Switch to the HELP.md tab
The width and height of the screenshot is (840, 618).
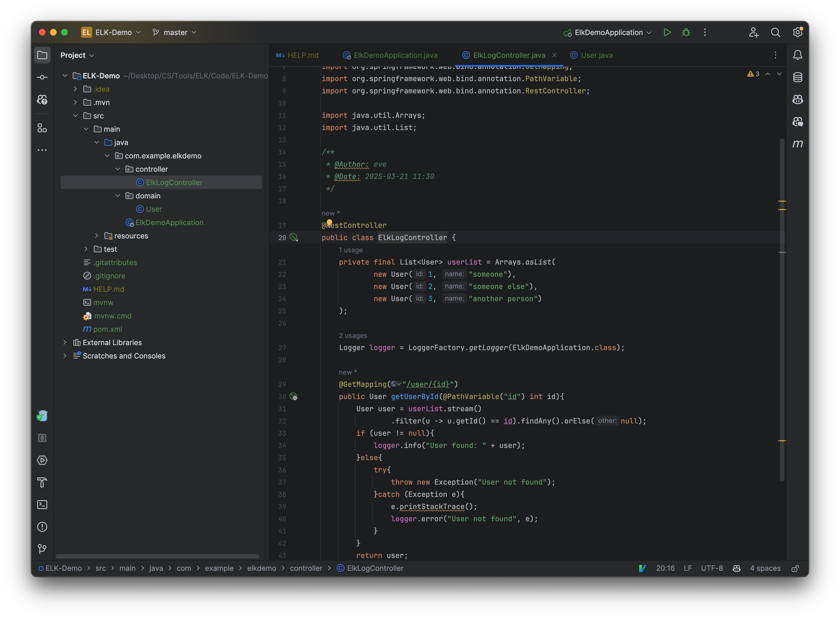302,55
